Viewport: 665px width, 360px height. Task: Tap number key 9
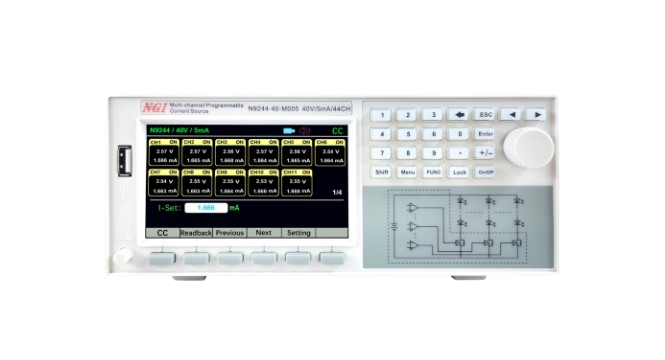(x=433, y=153)
